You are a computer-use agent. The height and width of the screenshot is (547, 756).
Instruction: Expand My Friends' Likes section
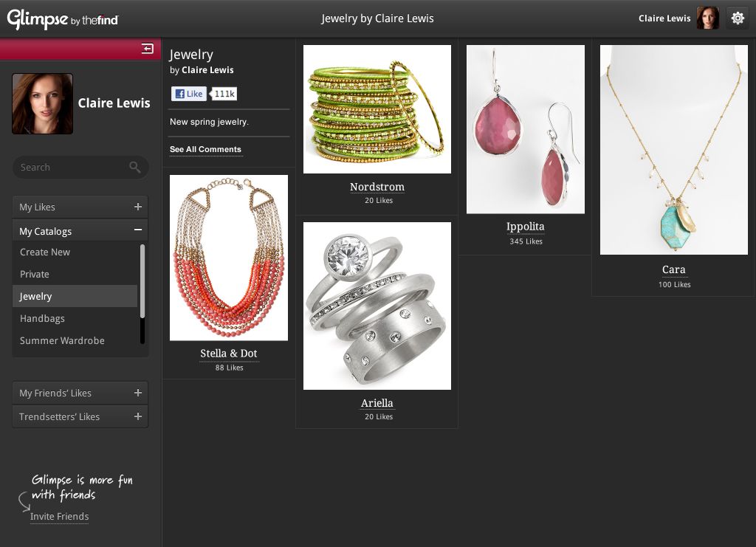pyautogui.click(x=80, y=393)
